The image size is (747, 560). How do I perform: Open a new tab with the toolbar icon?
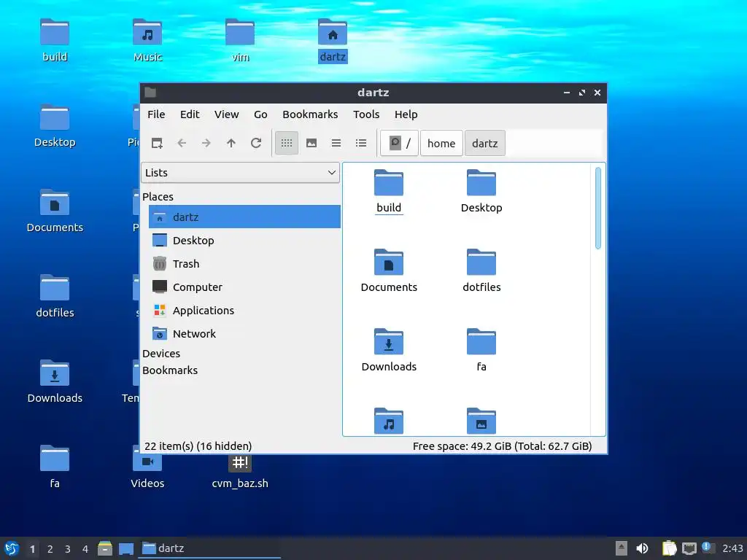[x=157, y=143]
